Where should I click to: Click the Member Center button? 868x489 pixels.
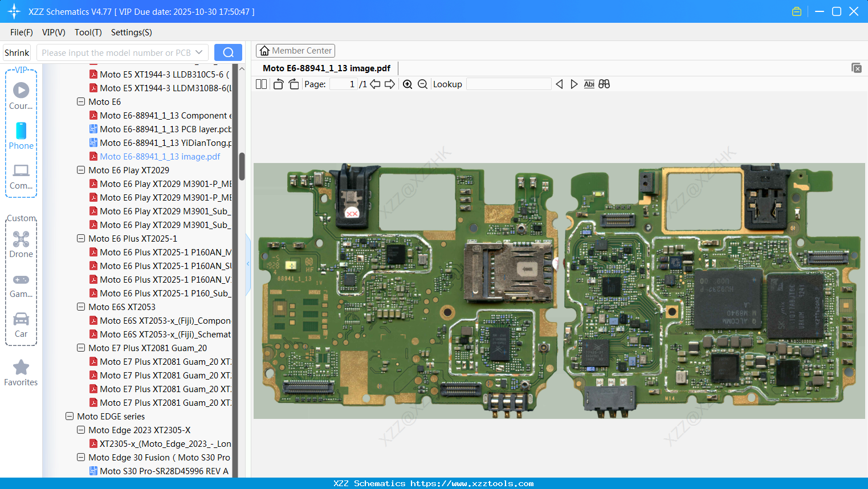295,51
